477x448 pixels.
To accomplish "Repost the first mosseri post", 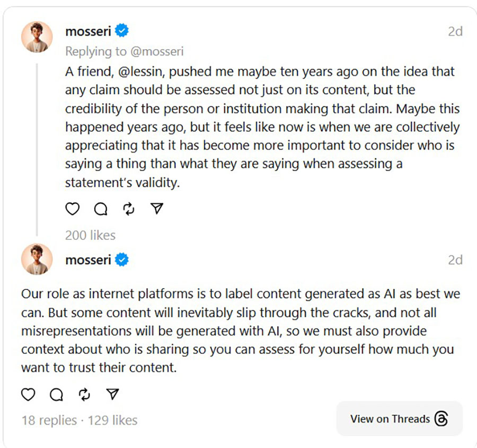I will [x=128, y=209].
